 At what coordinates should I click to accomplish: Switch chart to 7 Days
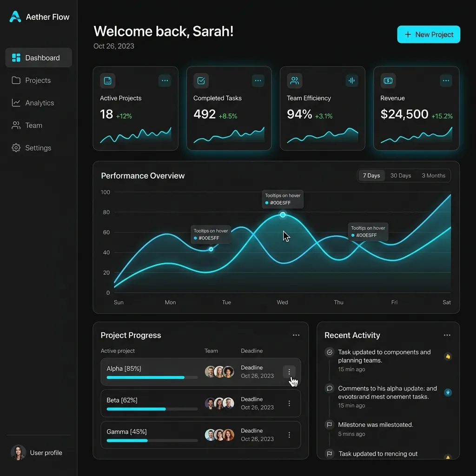(371, 175)
